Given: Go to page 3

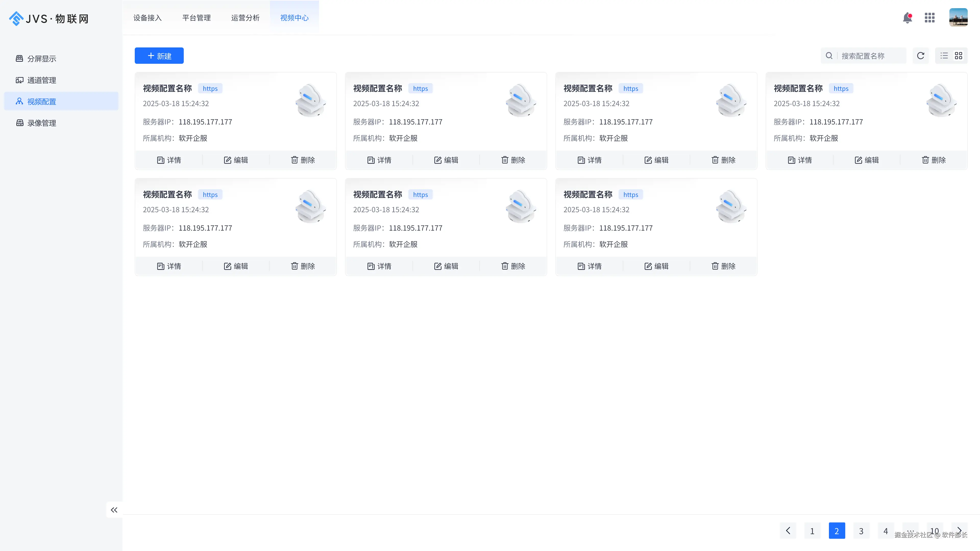Looking at the screenshot, I should 861,531.
